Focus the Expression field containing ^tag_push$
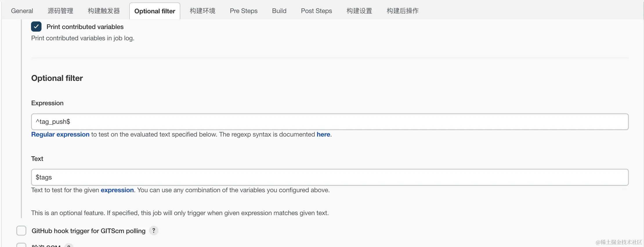The image size is (644, 247). pyautogui.click(x=330, y=122)
